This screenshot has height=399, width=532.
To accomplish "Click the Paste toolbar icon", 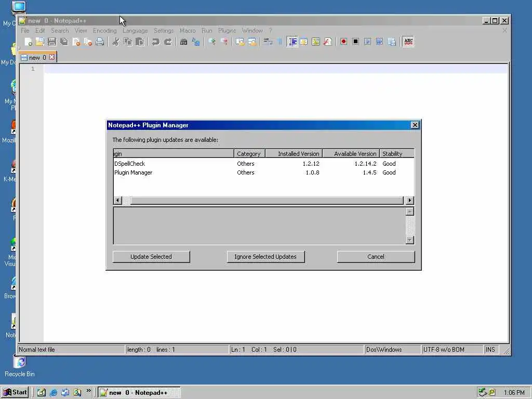I will tap(140, 42).
